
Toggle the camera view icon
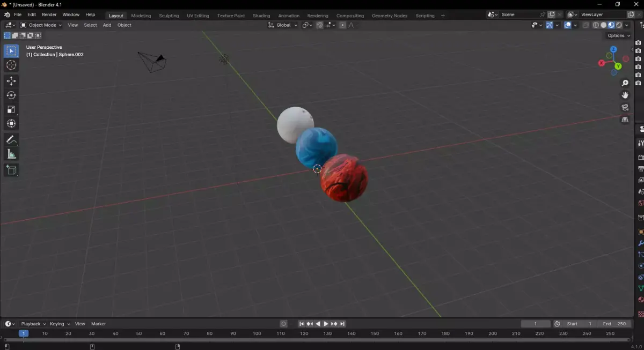(x=625, y=107)
